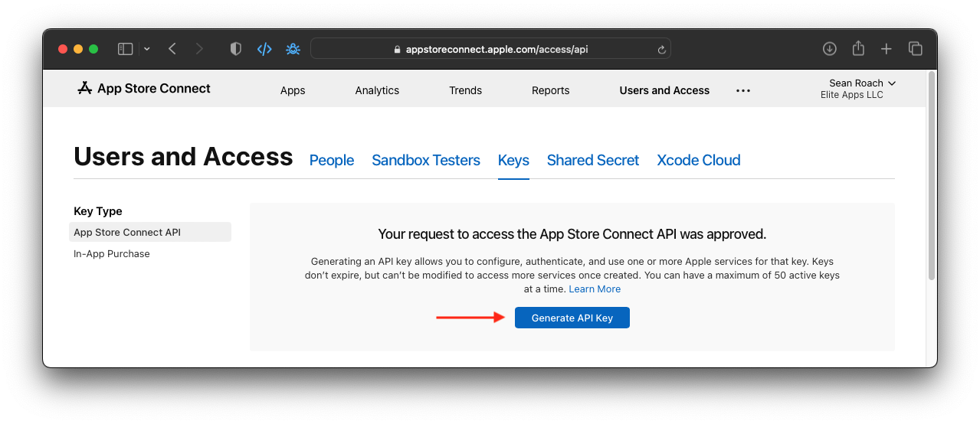Click the Users and Access heading

(x=183, y=157)
